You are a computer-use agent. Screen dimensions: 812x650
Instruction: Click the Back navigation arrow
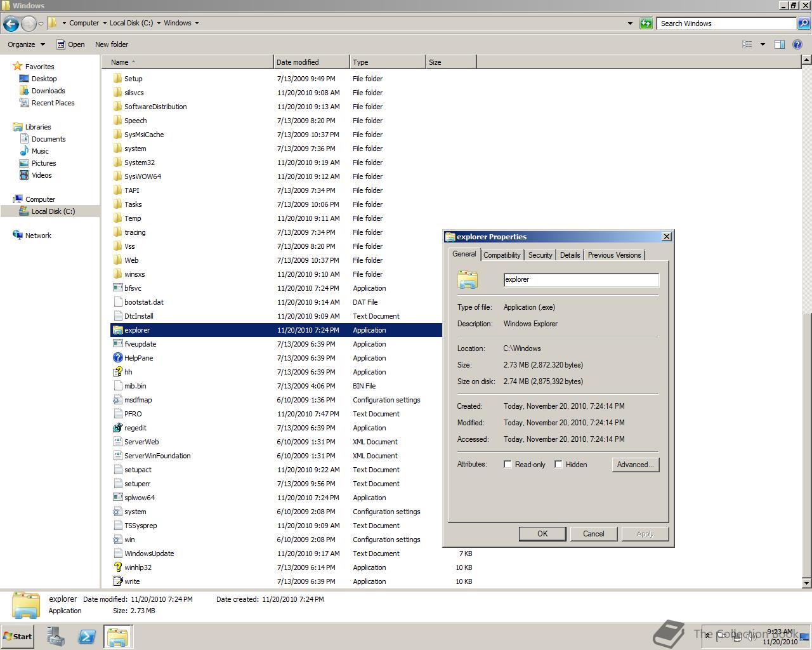tap(11, 24)
